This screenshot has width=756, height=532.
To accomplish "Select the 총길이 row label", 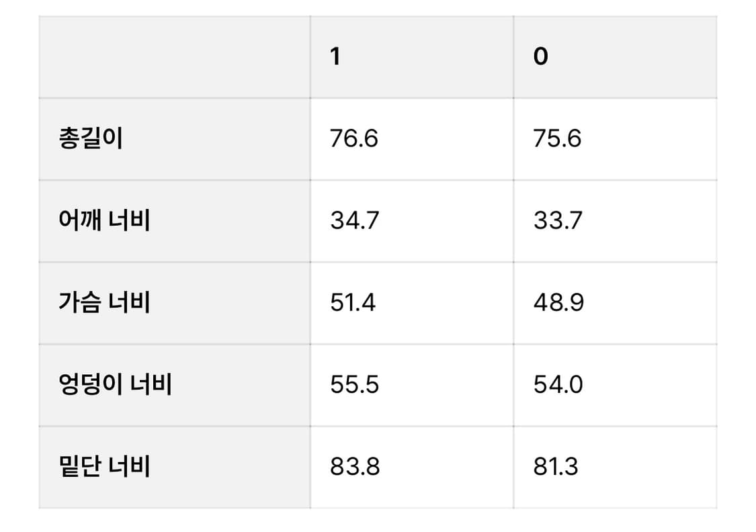I will pyautogui.click(x=91, y=139).
